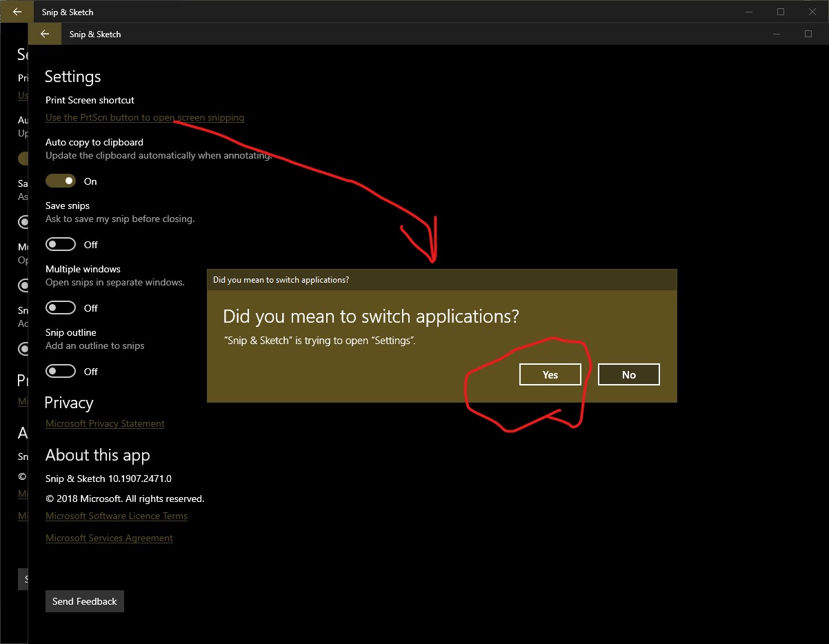Open the Microsoft Privacy Statement link

(x=105, y=423)
